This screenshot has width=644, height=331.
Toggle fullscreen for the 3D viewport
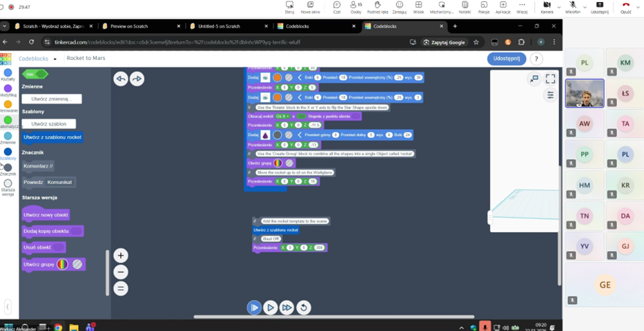550,79
